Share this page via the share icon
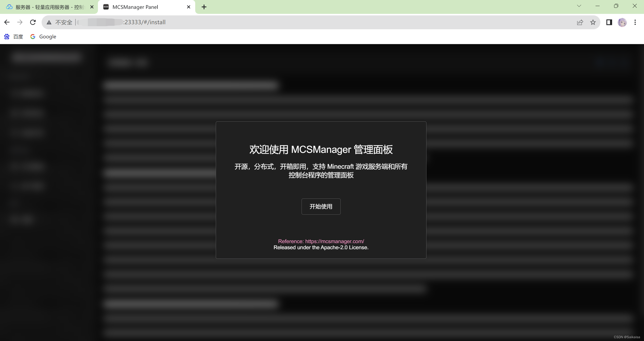 [x=580, y=22]
